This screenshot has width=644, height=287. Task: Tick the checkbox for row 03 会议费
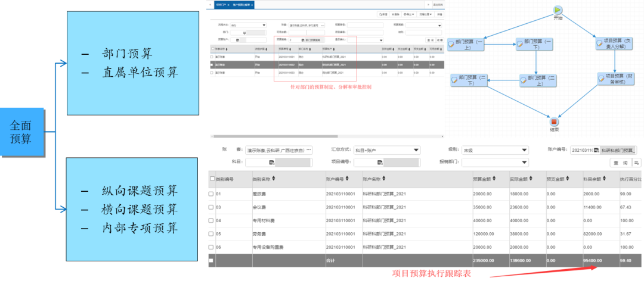coord(212,207)
